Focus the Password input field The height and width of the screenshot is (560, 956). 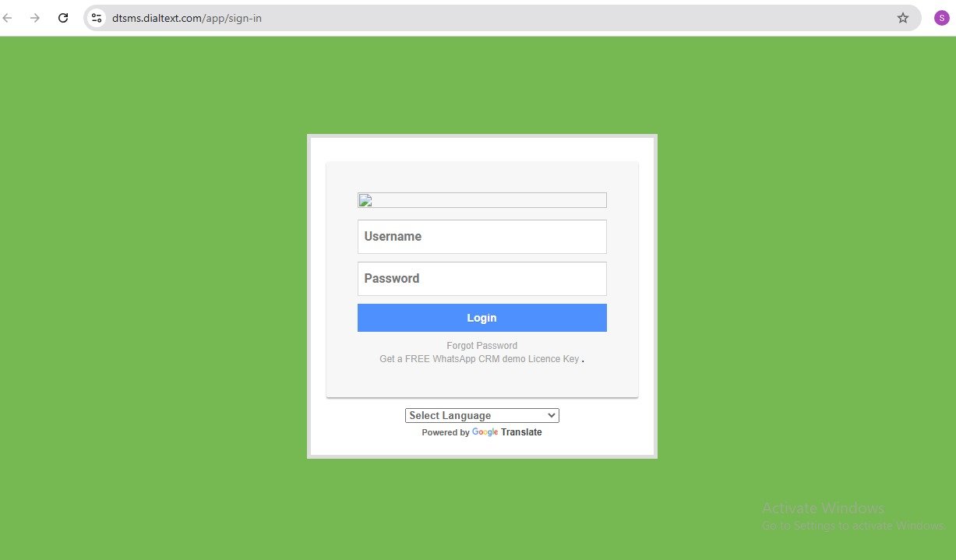[x=482, y=279]
